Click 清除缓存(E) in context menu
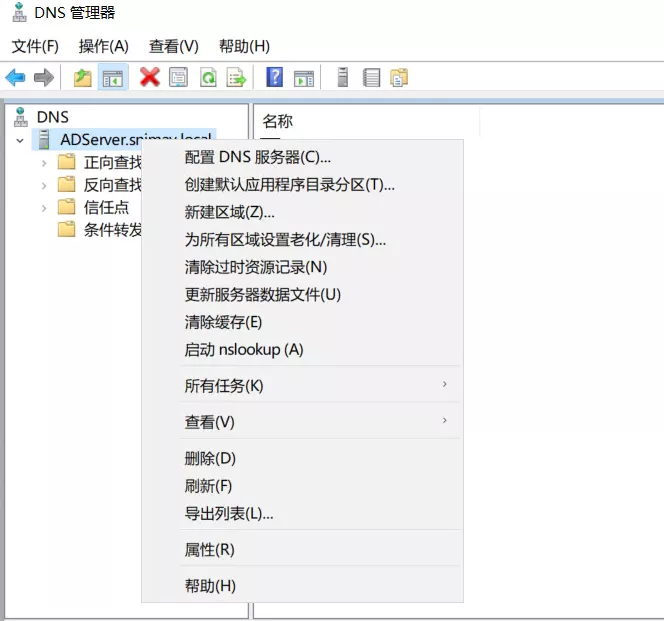 pyautogui.click(x=223, y=322)
